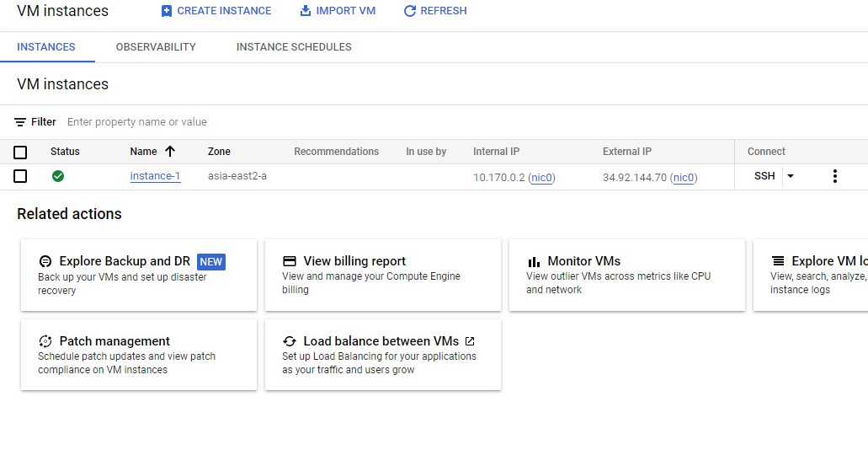The height and width of the screenshot is (455, 868).
Task: Click the Related actions heading
Action: coord(69,214)
